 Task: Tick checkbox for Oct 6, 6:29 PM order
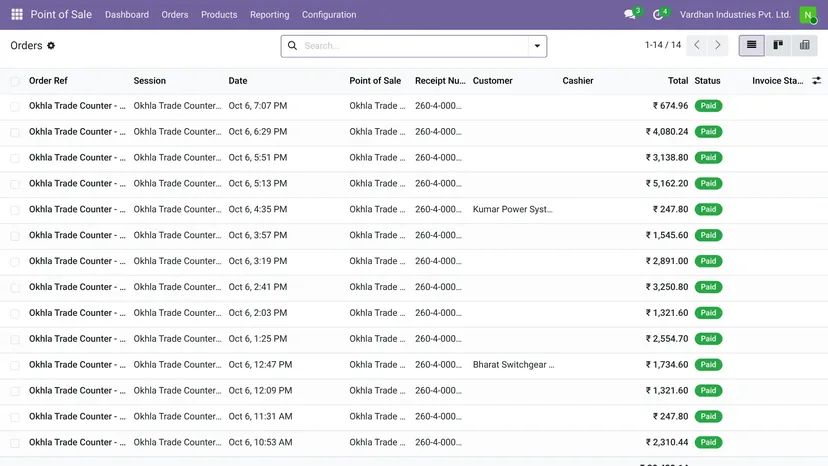15,132
